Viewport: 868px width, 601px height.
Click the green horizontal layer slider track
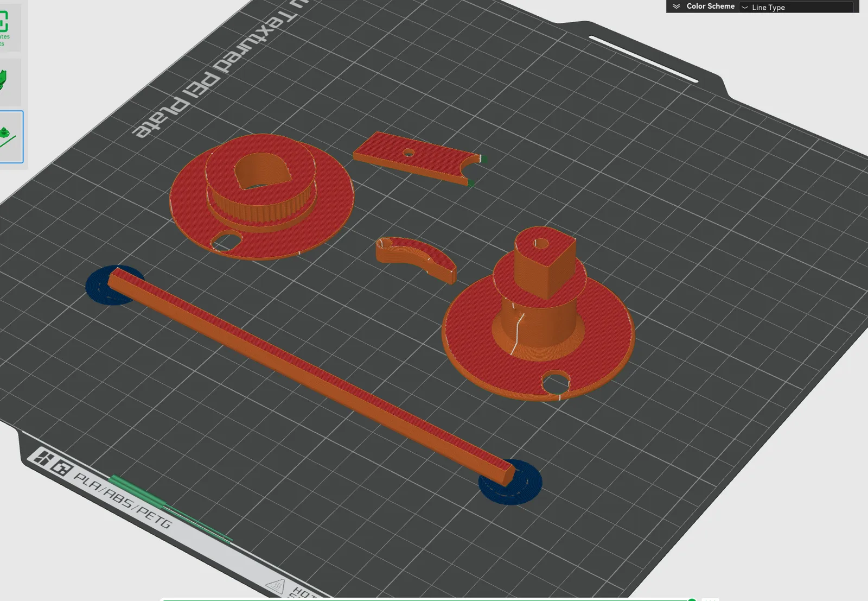pos(426,599)
